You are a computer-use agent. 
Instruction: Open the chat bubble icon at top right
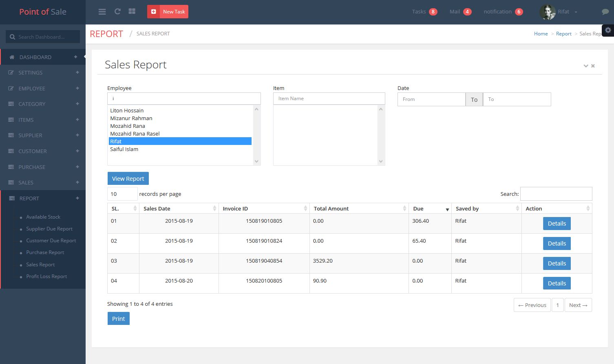pyautogui.click(x=605, y=12)
